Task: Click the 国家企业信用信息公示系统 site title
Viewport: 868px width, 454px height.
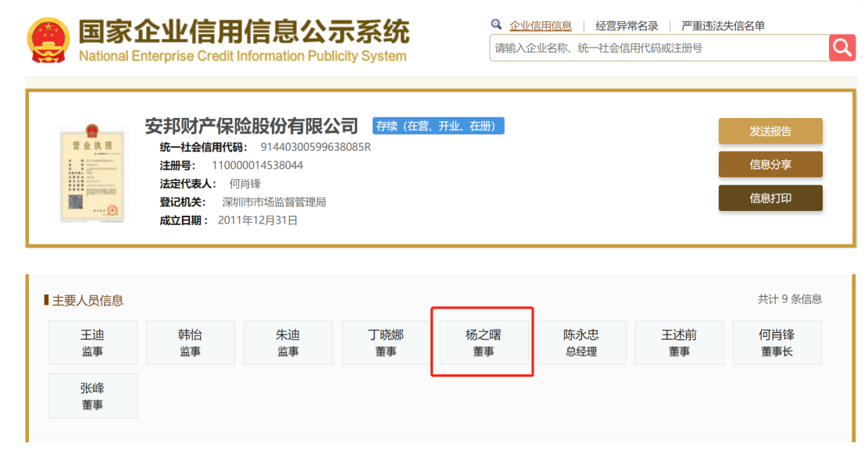Action: pos(244,31)
